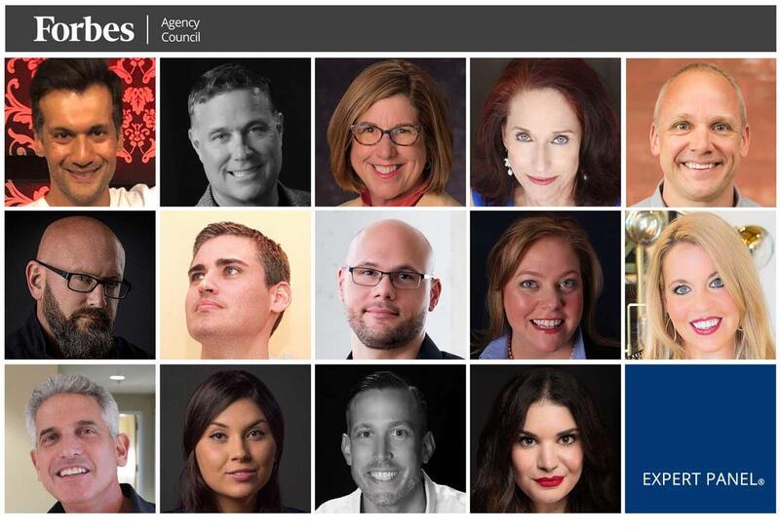Open the portrait of young man looking upward

coord(235,285)
